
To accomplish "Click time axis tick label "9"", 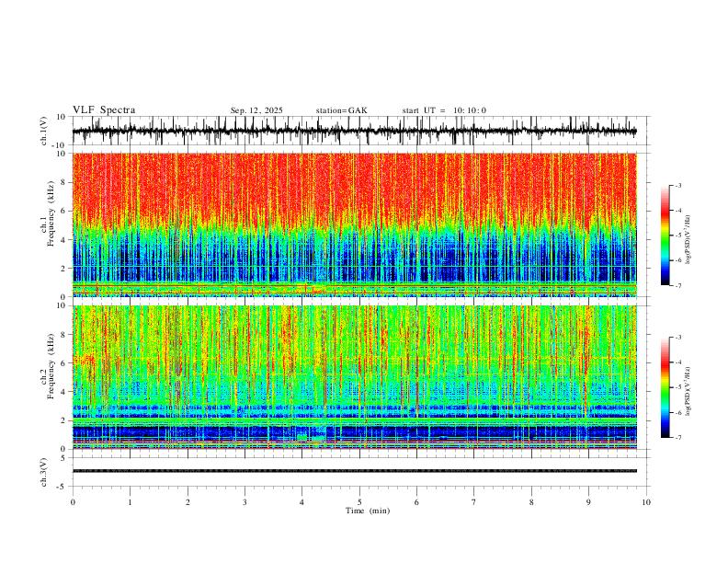I will (x=588, y=502).
